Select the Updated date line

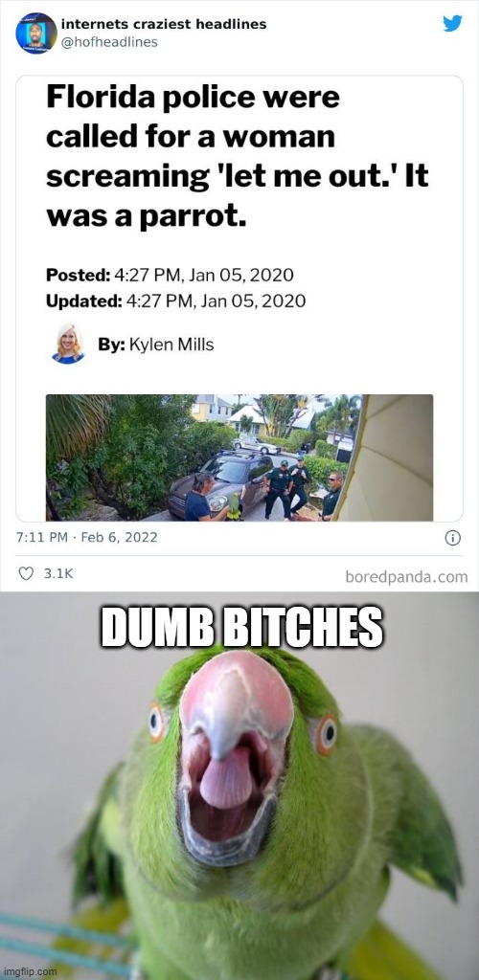(175, 301)
